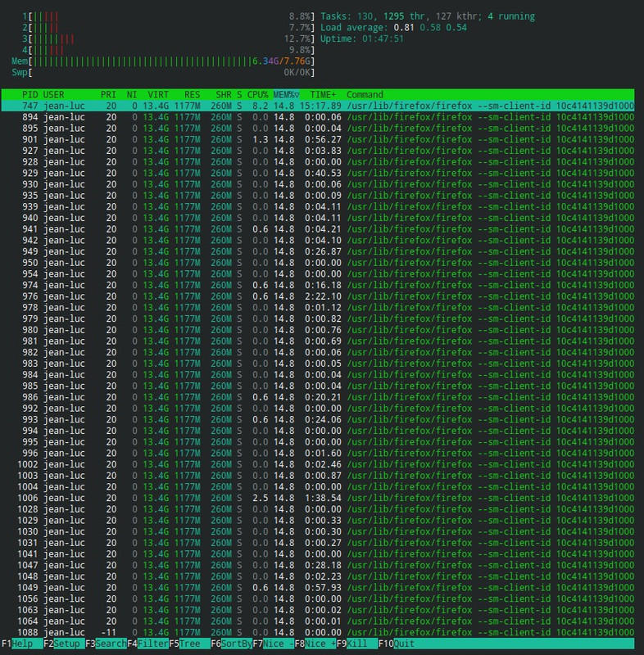Screen dimensions: 644x655
Task: Select process row with PID 1002
Action: 318,464
